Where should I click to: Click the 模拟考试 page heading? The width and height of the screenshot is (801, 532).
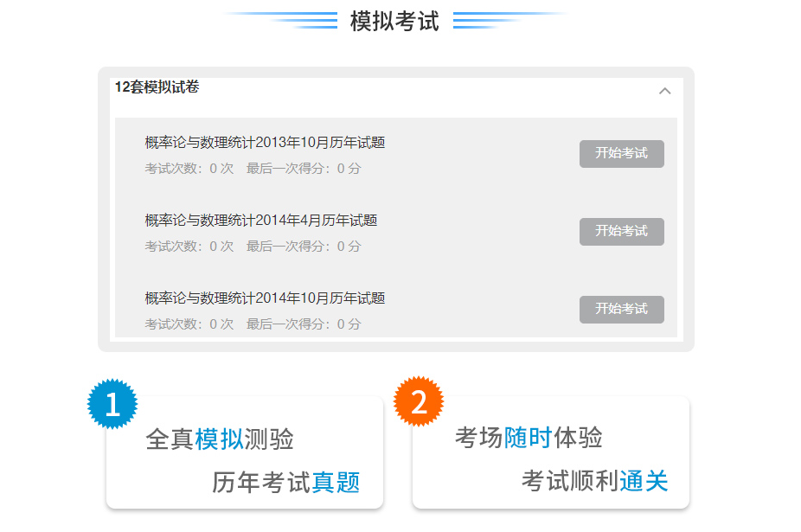[x=394, y=22]
